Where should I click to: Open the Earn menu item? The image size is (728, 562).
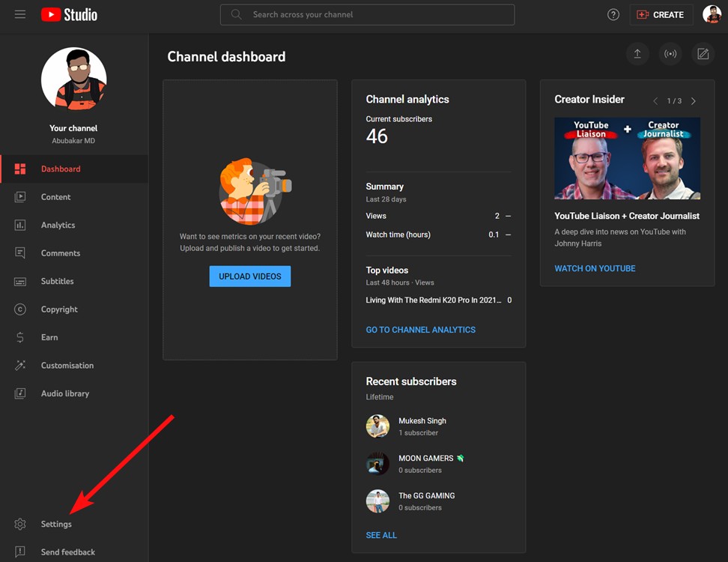74,337
